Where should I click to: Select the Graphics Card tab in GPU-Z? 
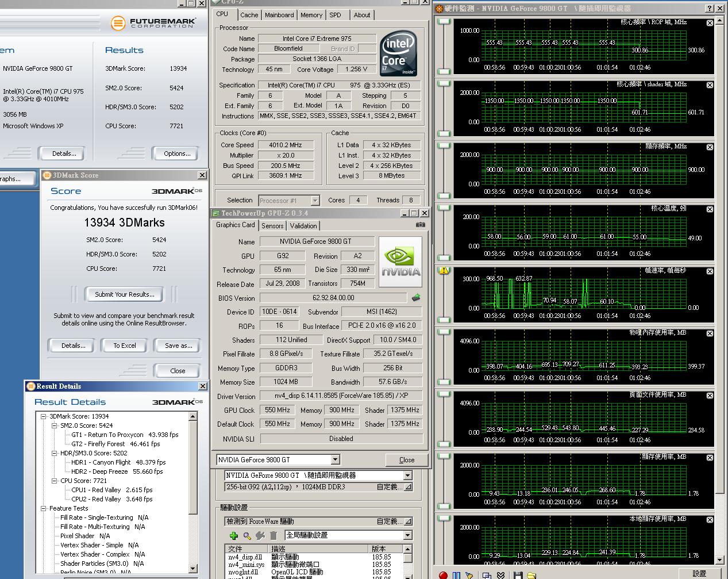[x=235, y=225]
